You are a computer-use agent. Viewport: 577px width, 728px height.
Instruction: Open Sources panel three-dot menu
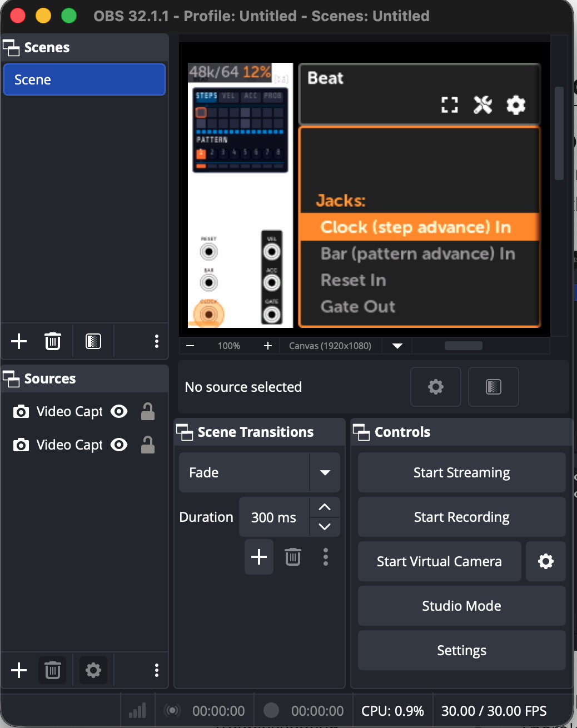157,670
